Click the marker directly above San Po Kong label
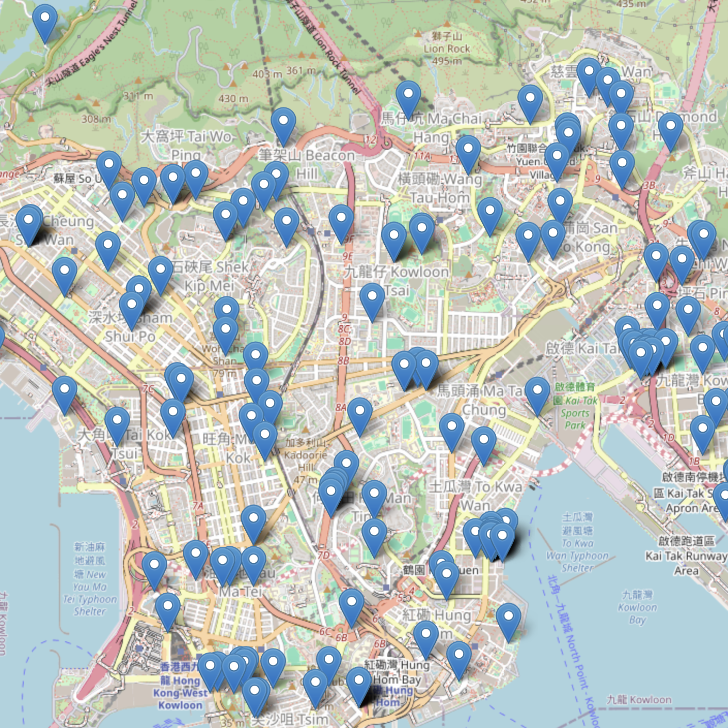Screen dimensions: 728x728 pos(560,208)
